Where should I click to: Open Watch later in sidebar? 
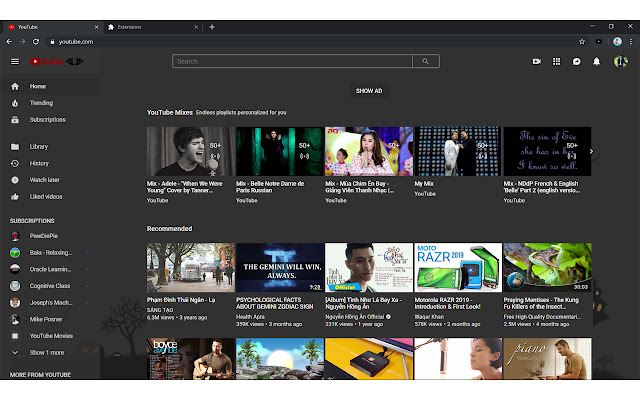coord(44,180)
